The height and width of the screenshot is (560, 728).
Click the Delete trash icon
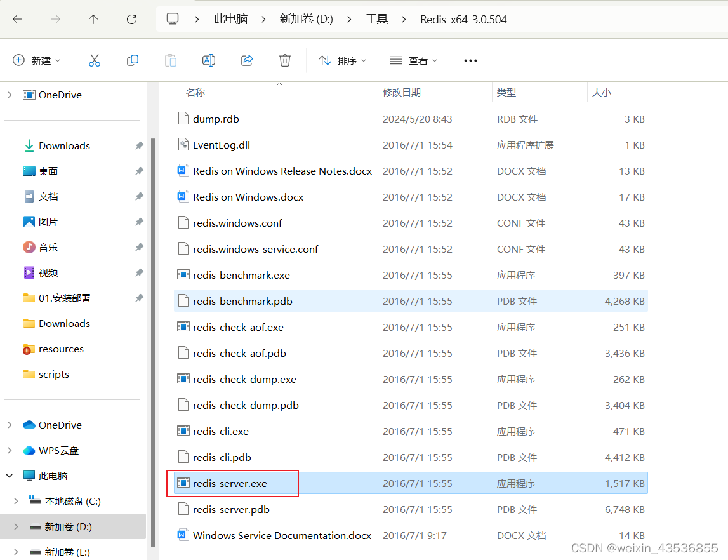[284, 60]
